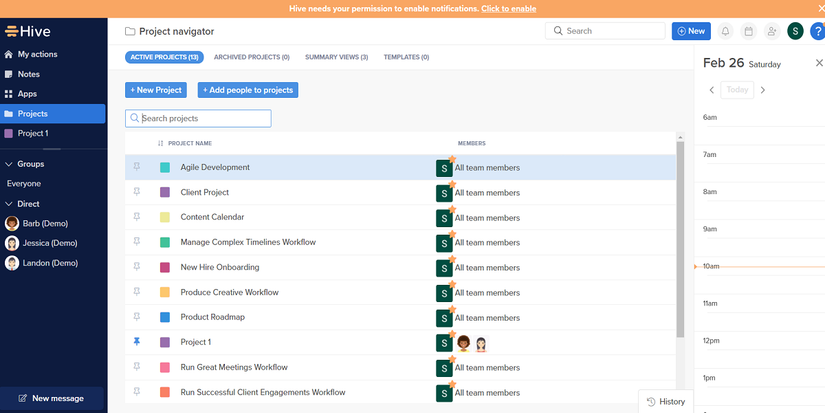Click the pink New Hire Onboarding swatch
The image size is (825, 413).
pos(165,267)
